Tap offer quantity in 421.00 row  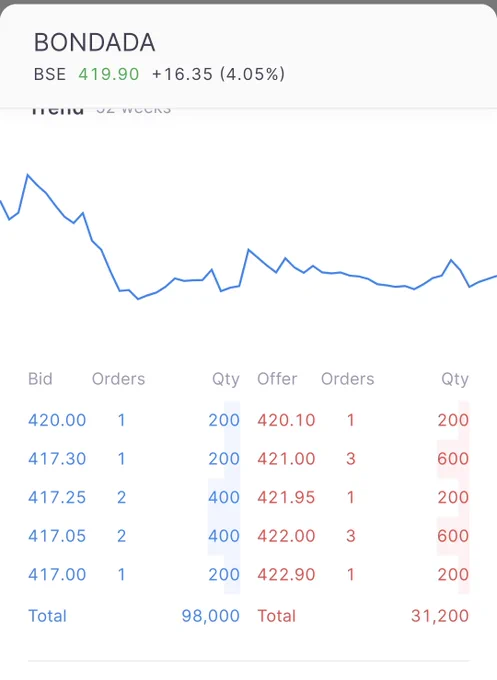pyautogui.click(x=453, y=459)
